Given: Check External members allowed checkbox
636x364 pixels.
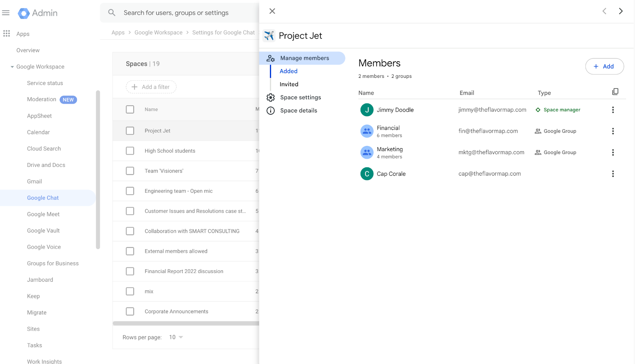Looking at the screenshot, I should tap(130, 251).
